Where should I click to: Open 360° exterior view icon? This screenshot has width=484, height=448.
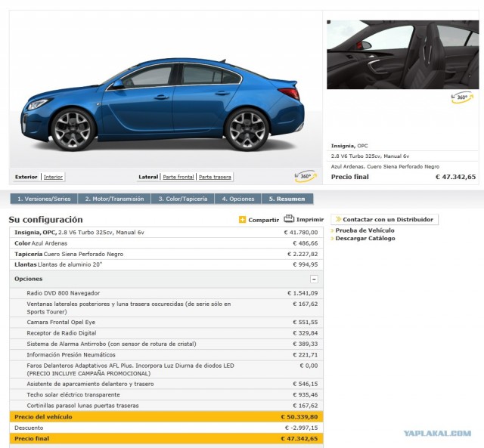tap(306, 177)
